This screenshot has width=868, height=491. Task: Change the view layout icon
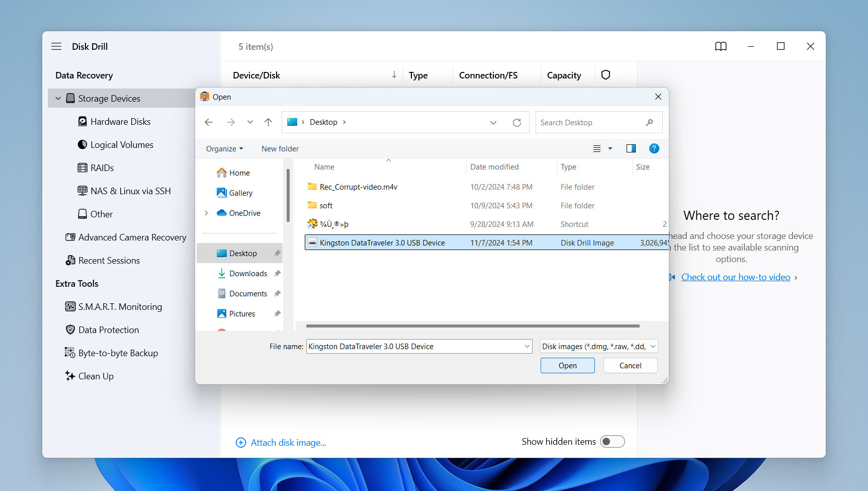coord(597,148)
